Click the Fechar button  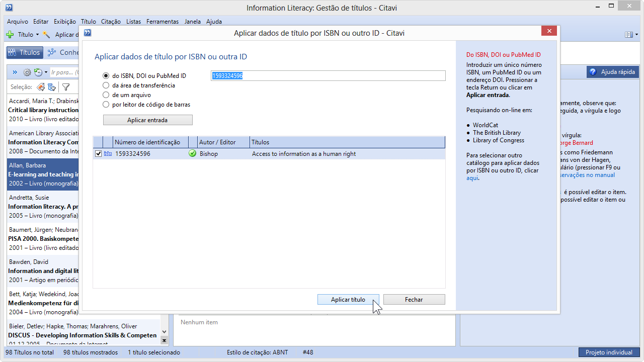[414, 300]
